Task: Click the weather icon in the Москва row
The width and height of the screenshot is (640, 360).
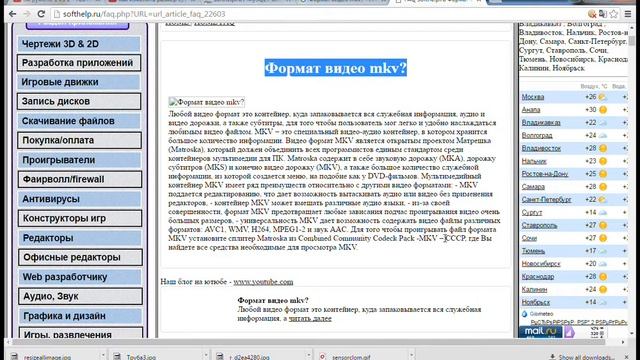Action: [602, 97]
